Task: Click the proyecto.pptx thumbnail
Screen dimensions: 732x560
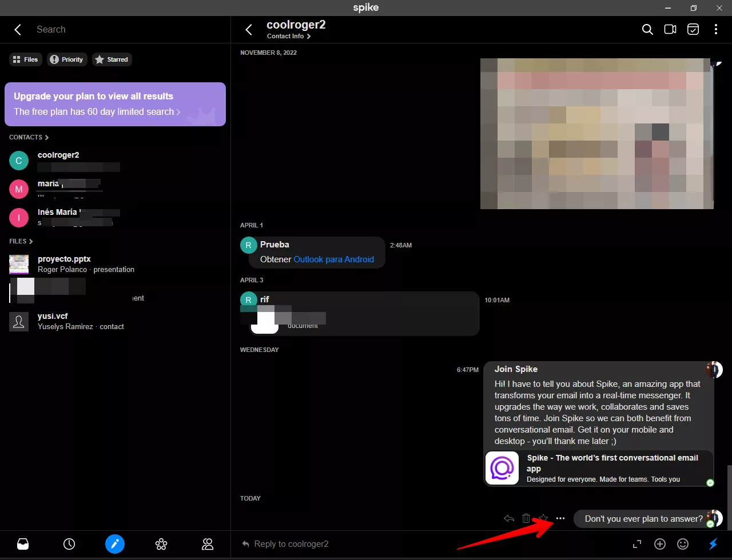Action: (x=19, y=265)
